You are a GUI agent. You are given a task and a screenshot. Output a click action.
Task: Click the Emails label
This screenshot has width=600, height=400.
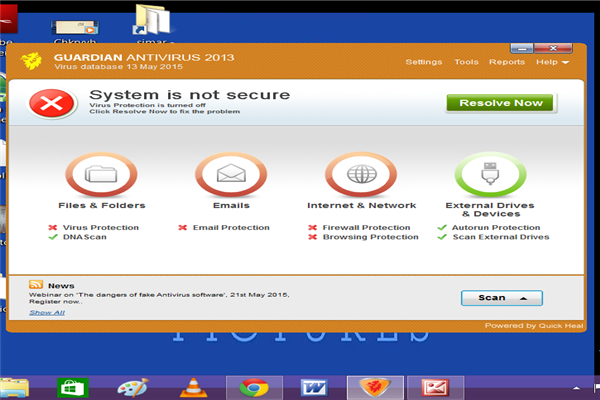pos(231,206)
